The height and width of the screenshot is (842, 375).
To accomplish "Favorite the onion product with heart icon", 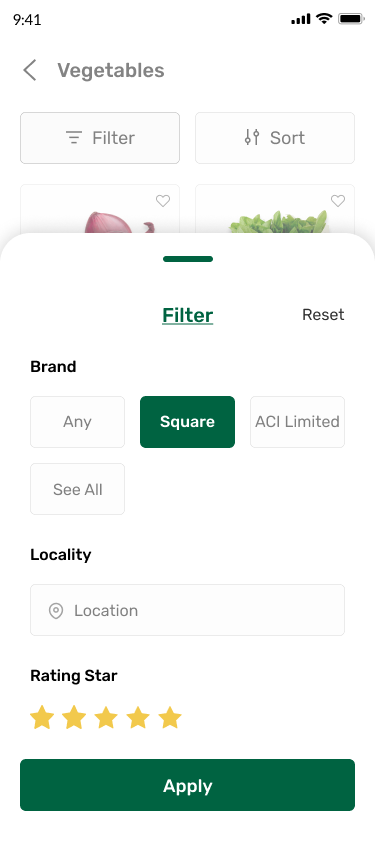I will pos(163,201).
